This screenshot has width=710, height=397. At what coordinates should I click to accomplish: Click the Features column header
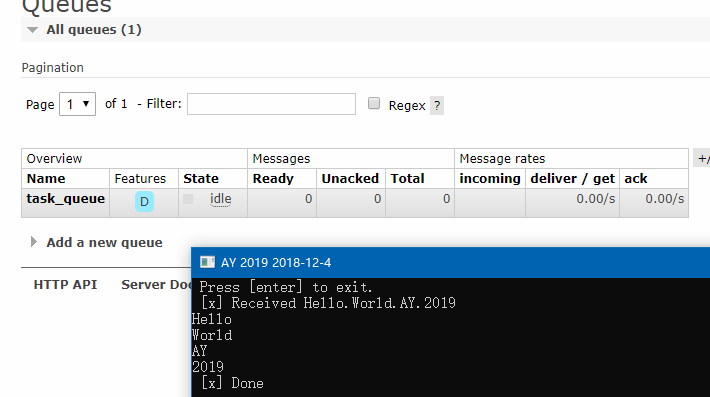click(140, 179)
